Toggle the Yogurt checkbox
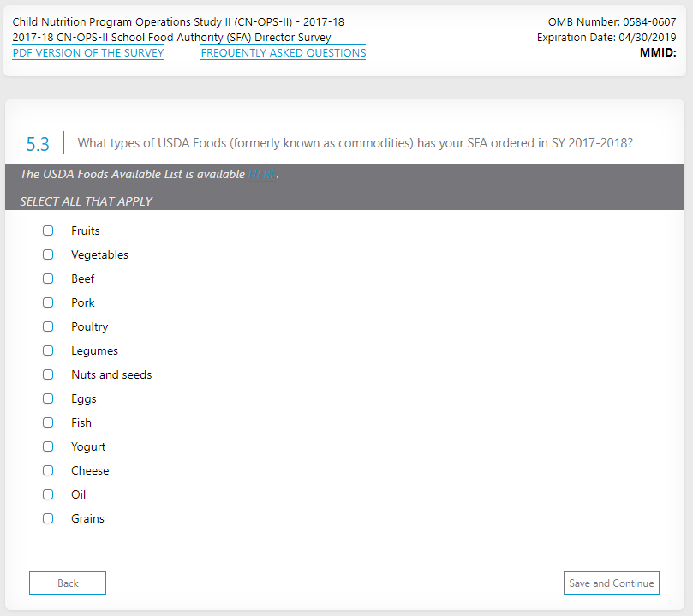 tap(48, 446)
